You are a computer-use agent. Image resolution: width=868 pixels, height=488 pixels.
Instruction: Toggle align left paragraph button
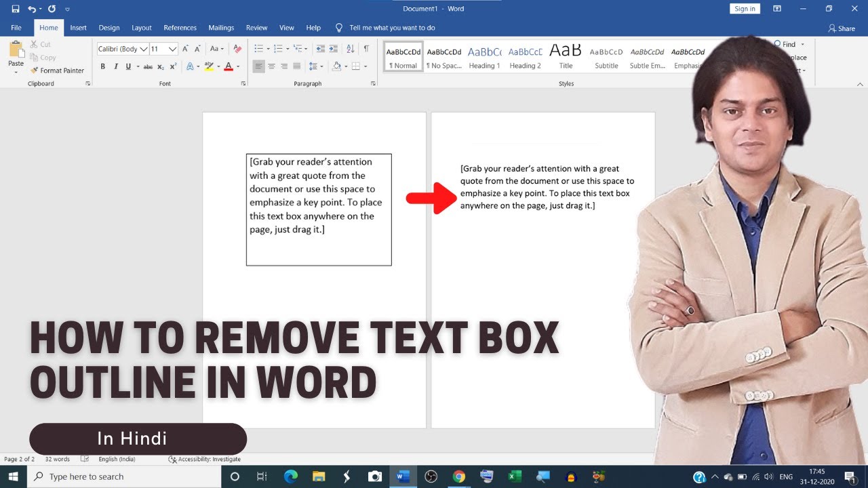[258, 66]
